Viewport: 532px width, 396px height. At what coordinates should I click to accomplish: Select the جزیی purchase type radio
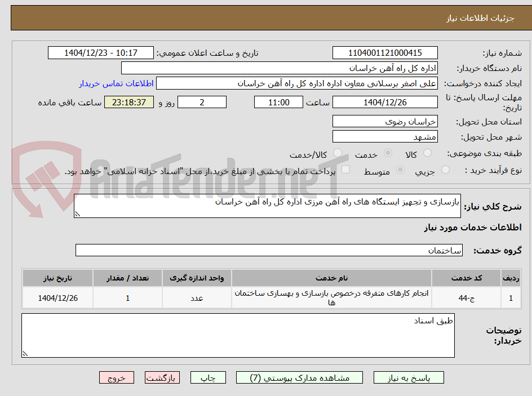point(445,170)
